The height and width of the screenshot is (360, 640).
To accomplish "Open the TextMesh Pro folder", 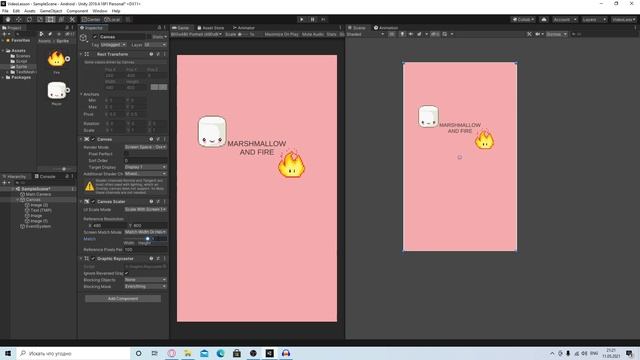I will click(x=23, y=72).
